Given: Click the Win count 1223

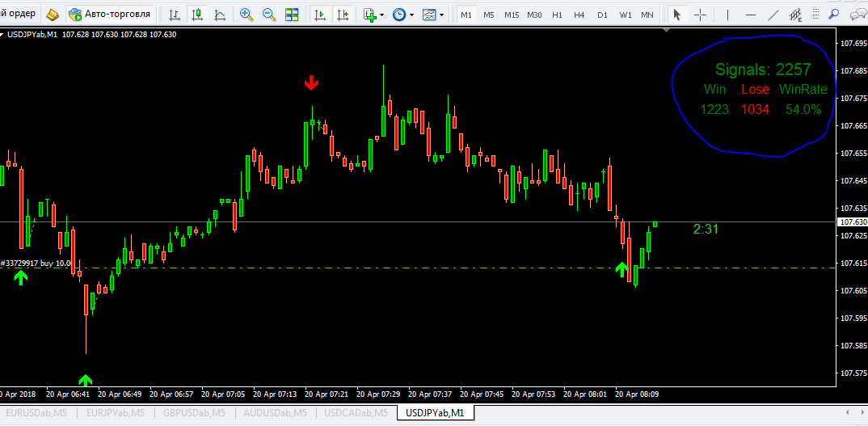Looking at the screenshot, I should (714, 109).
